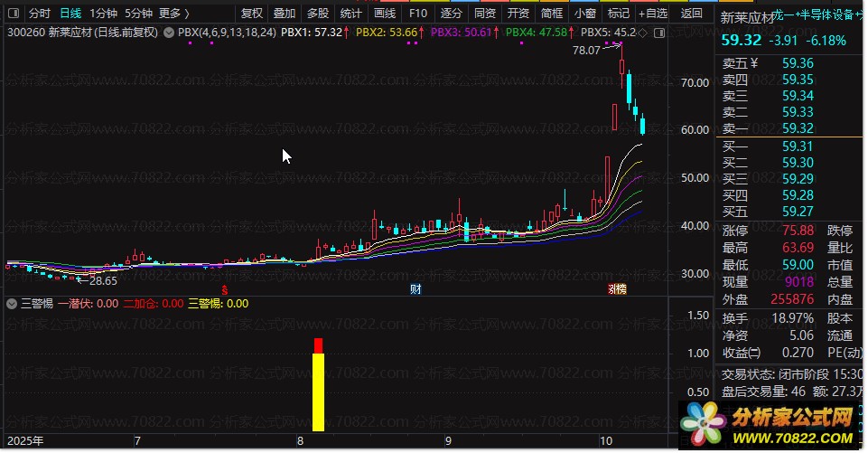
Task: Select the 卖四 price 59.35
Action: [x=798, y=80]
